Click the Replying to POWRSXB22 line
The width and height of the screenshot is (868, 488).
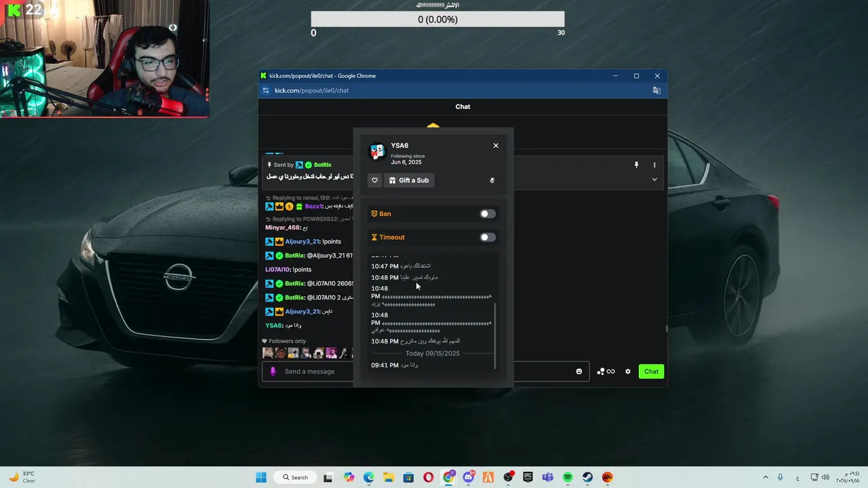click(309, 220)
